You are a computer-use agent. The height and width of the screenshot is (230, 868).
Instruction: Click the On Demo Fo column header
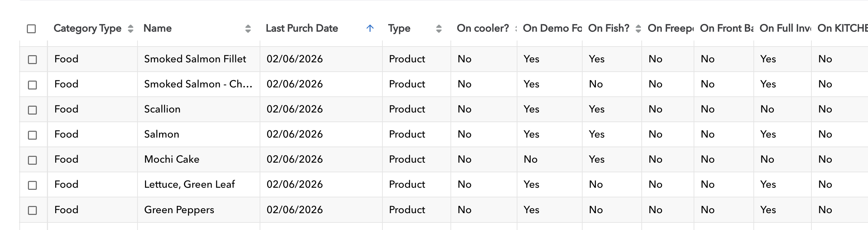point(552,28)
